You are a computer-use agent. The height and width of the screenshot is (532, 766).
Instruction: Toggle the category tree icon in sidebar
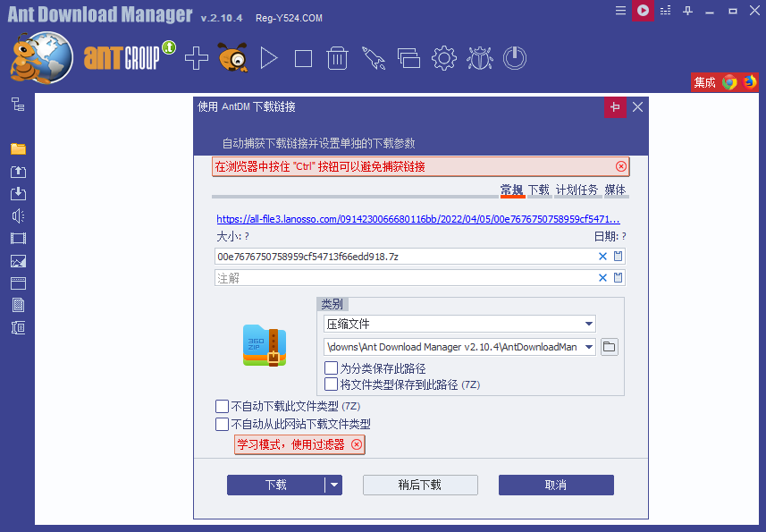(x=18, y=104)
